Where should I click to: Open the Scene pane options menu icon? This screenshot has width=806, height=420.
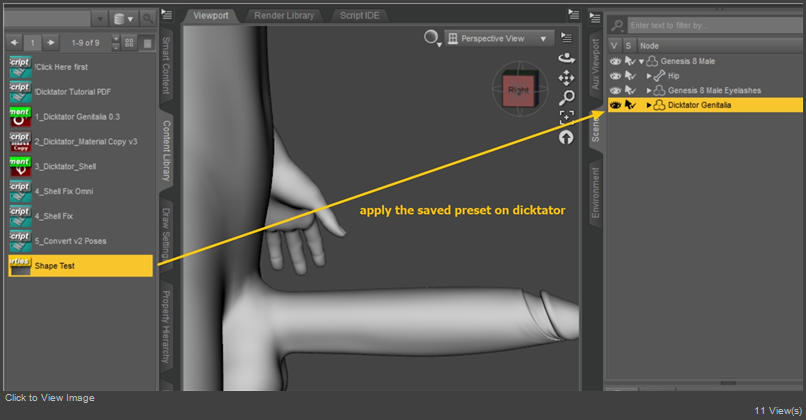tap(595, 18)
